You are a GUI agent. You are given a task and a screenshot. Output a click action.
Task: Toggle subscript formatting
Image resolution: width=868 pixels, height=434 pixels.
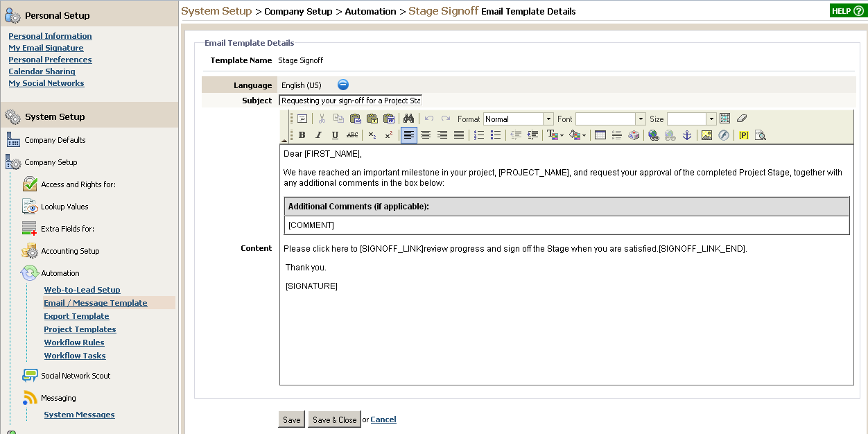372,135
